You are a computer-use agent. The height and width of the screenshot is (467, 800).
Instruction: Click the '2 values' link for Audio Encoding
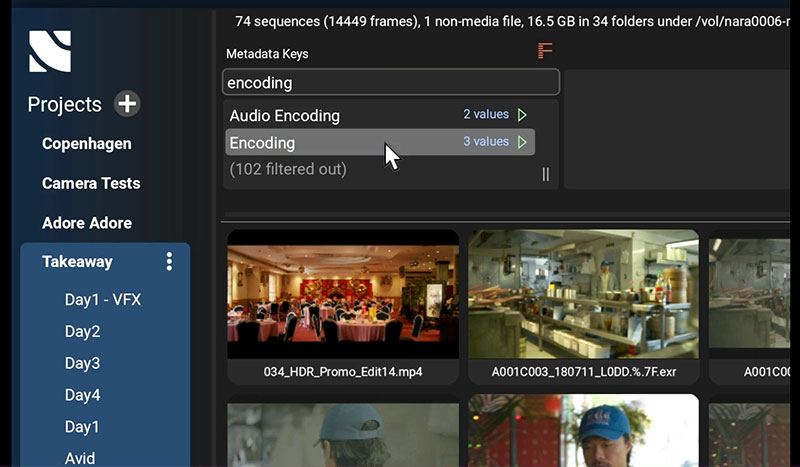(x=486, y=114)
